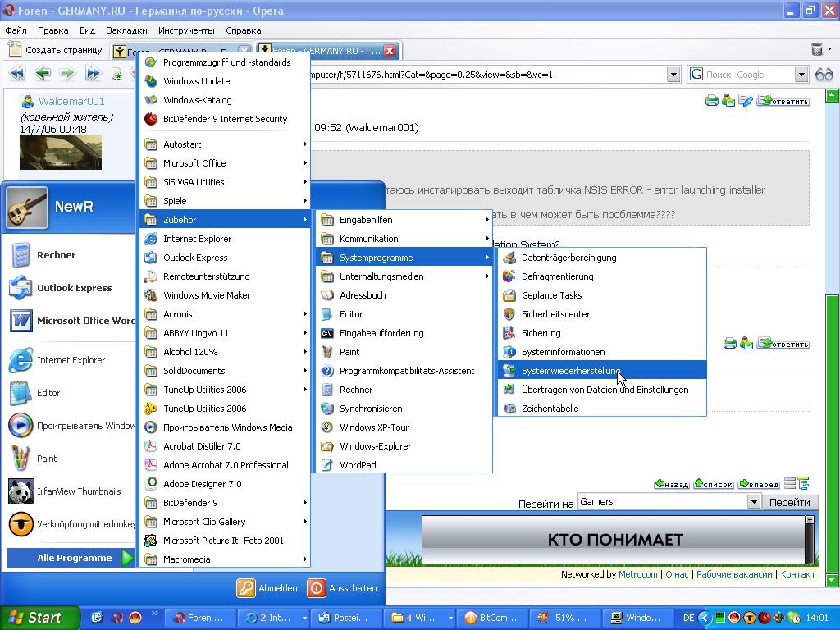Image resolution: width=840 pixels, height=630 pixels.
Task: Click Перейти button
Action: pyautogui.click(x=789, y=502)
